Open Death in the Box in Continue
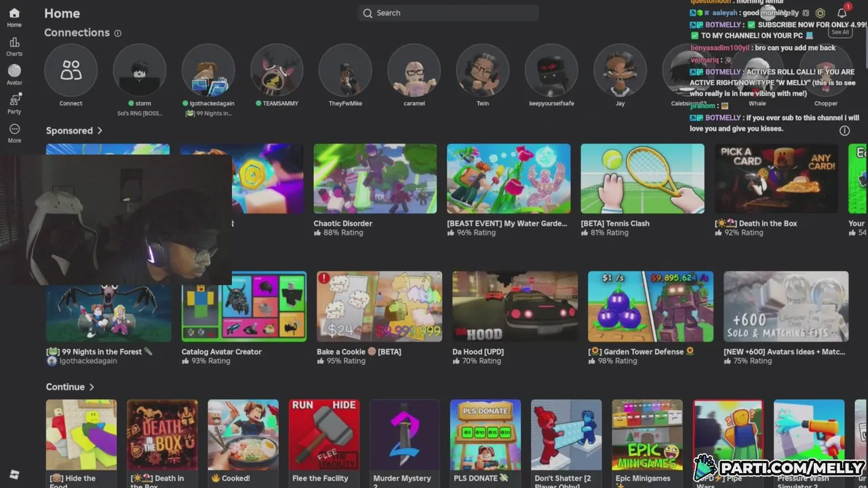 click(162, 434)
